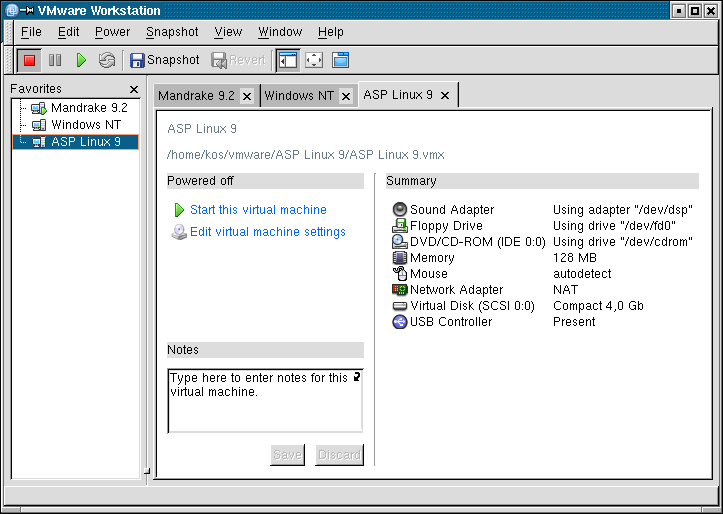Click the red Power Off toolbar button

click(30, 60)
